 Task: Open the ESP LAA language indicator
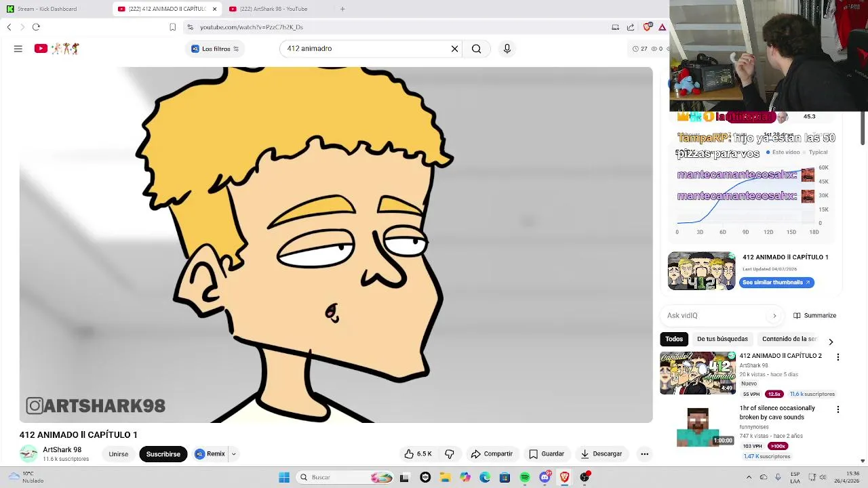(x=795, y=477)
